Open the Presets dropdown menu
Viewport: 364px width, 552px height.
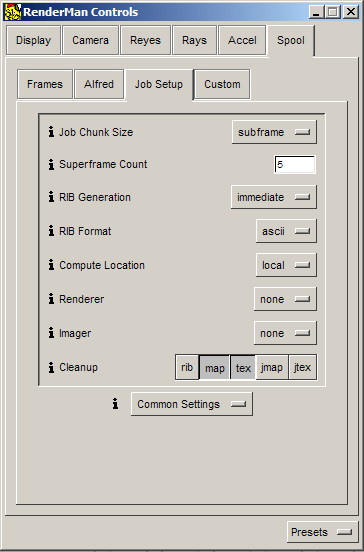coord(322,532)
